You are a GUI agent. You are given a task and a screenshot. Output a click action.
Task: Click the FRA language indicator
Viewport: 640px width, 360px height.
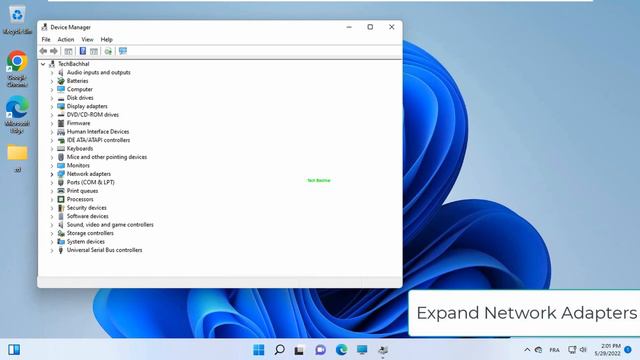click(x=554, y=350)
